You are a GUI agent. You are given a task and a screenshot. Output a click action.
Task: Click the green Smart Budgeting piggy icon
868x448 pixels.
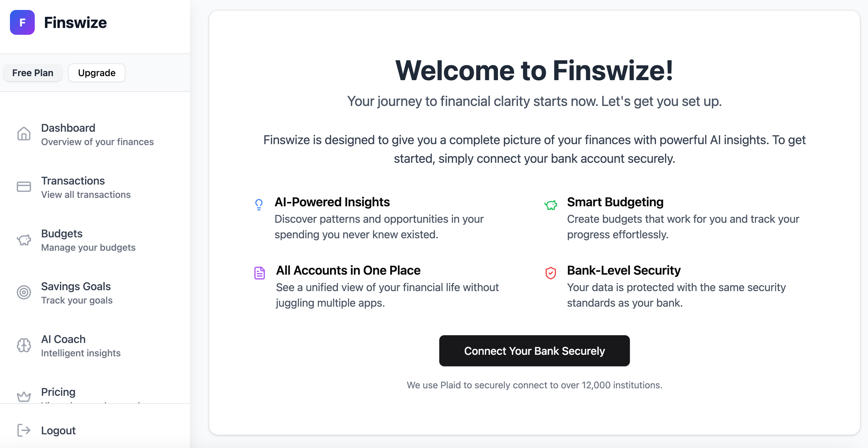[551, 205]
